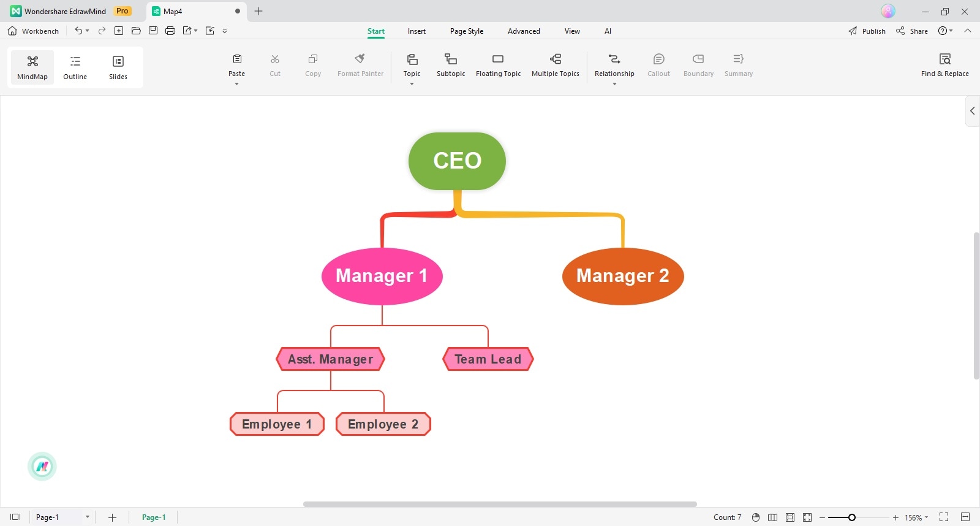Add a Subtopic
980x526 pixels.
(x=451, y=64)
